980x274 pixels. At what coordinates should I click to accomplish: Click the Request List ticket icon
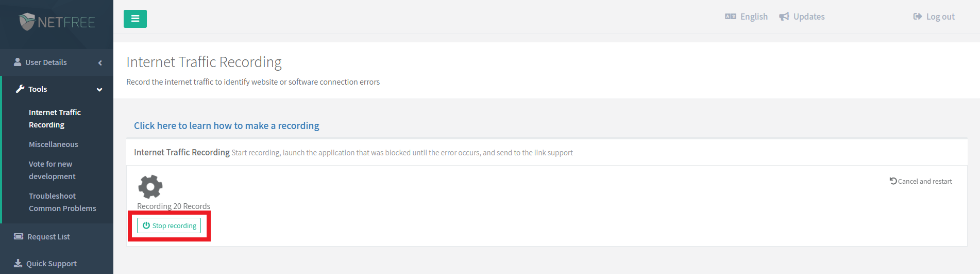19,236
